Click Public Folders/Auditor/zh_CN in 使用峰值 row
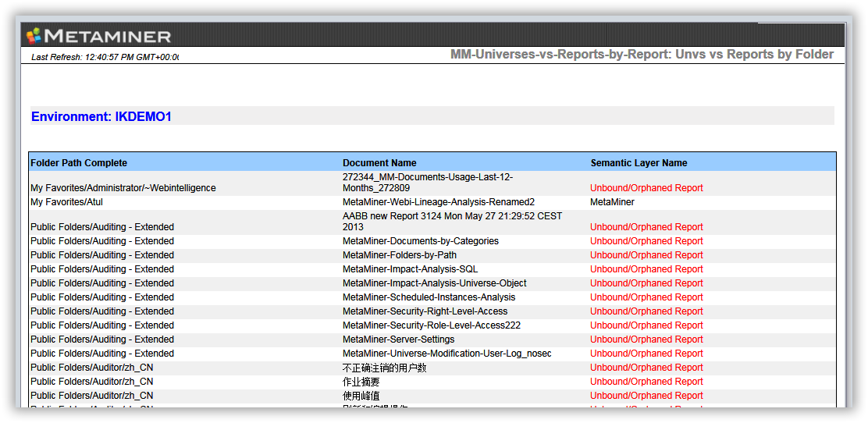 (92, 396)
